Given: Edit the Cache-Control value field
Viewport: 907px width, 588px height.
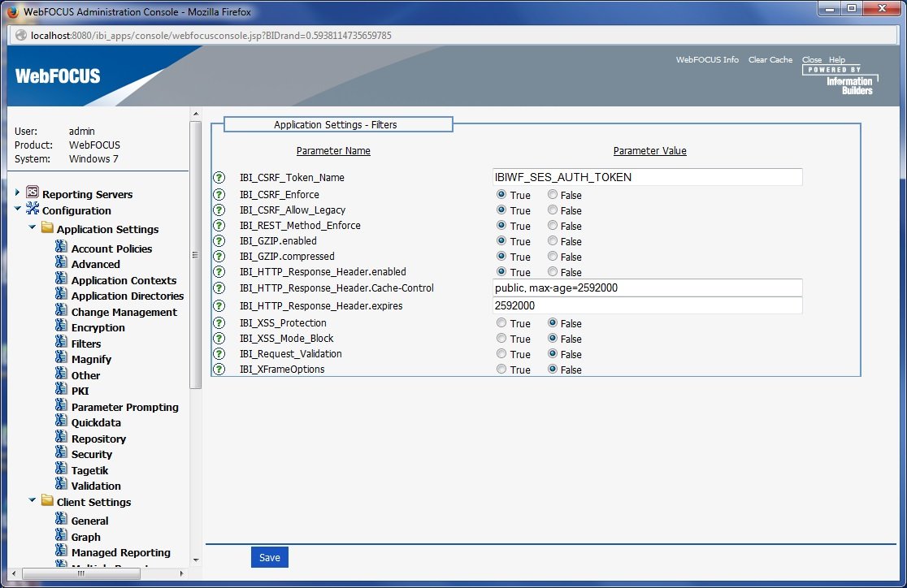Looking at the screenshot, I should [647, 288].
